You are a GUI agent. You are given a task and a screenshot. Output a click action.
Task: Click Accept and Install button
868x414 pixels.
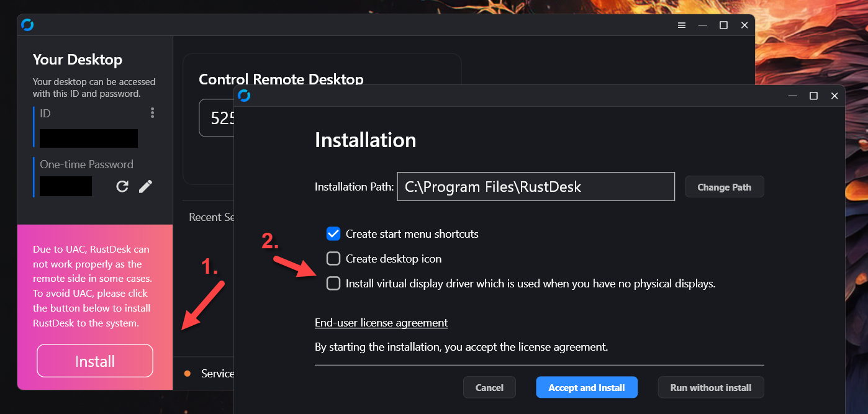[x=587, y=387]
